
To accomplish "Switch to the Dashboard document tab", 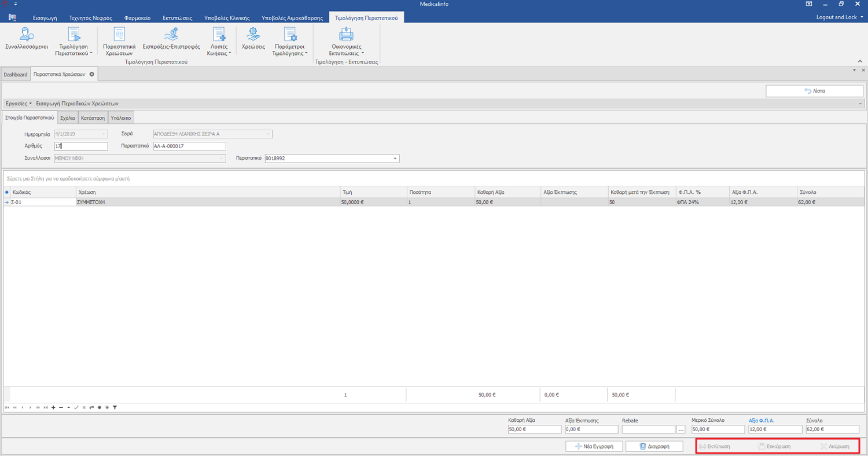I will coord(15,75).
